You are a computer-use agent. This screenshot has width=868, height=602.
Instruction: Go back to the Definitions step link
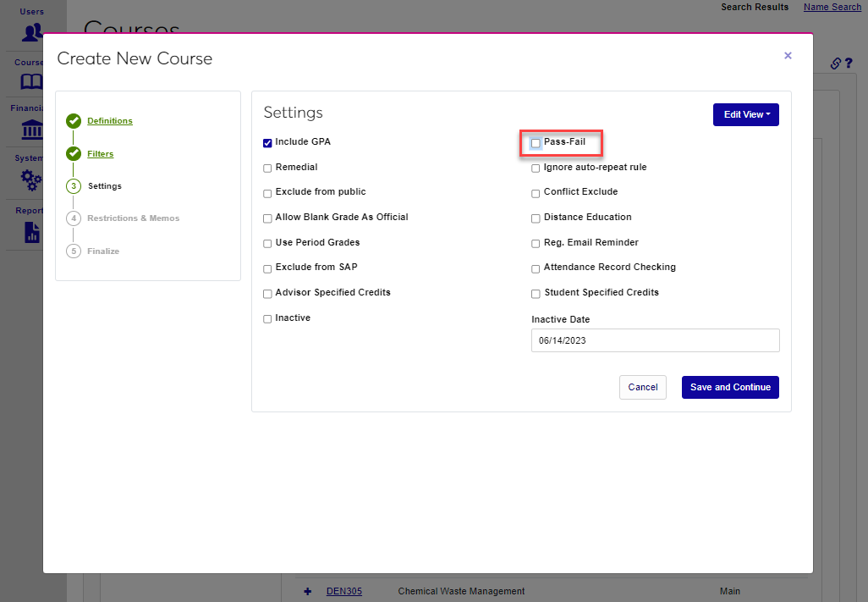[x=110, y=121]
